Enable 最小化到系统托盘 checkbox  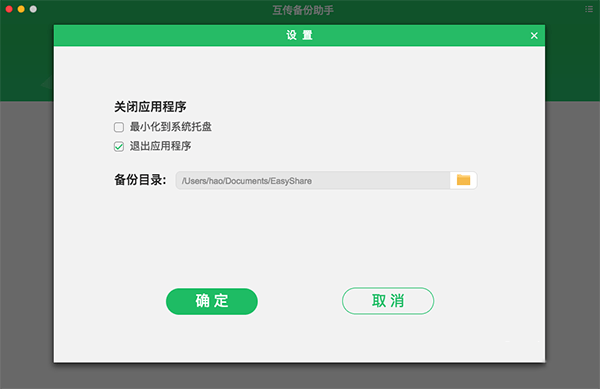119,127
